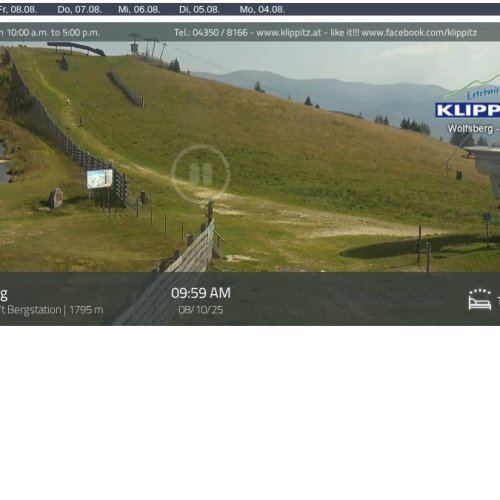The width and height of the screenshot is (500, 500).
Task: Select the Fr, 08.08. date tab
Action: pyautogui.click(x=18, y=10)
